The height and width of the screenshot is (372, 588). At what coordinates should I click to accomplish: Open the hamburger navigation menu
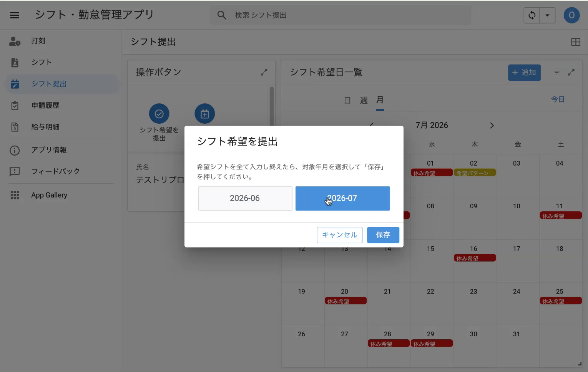pyautogui.click(x=15, y=15)
